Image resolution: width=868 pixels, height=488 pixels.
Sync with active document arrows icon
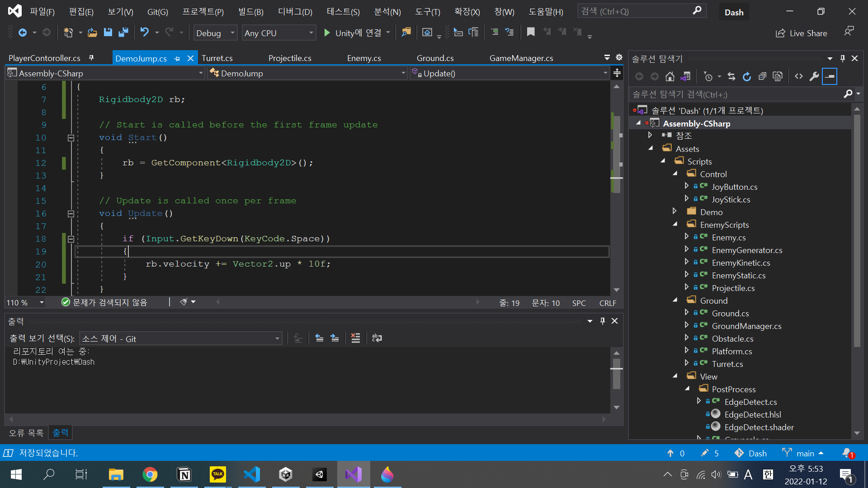point(731,76)
